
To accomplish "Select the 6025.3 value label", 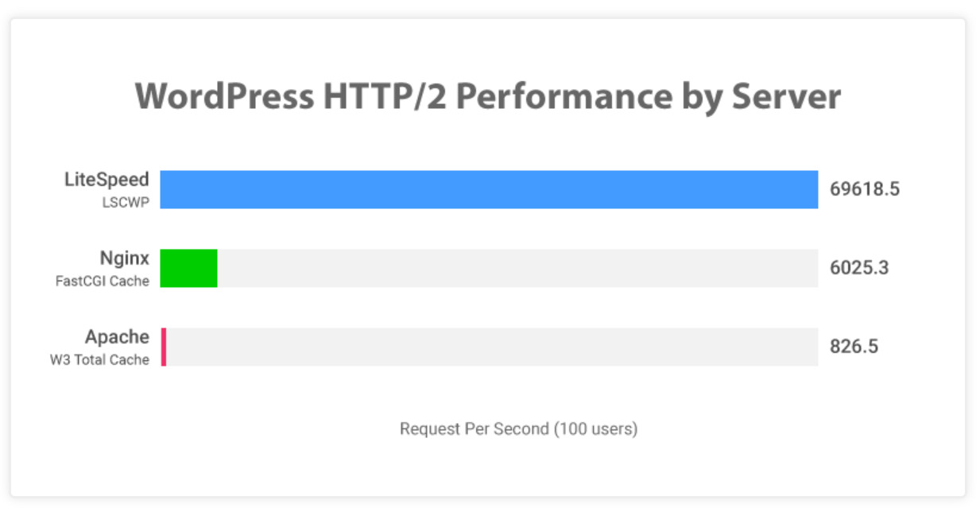I will (x=859, y=268).
